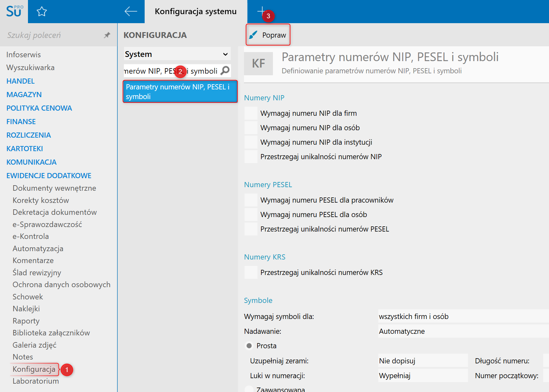Open Dokumenty wewnętrzne
Screen dimensions: 549x392
point(54,188)
